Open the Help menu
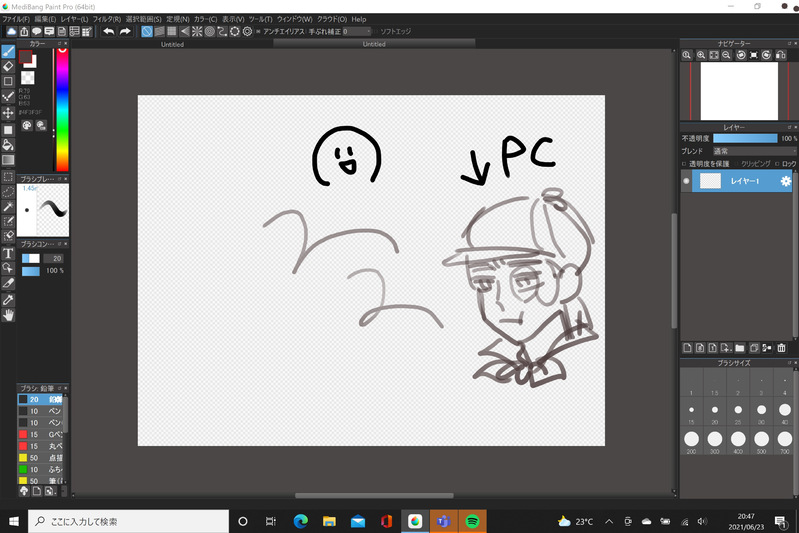The width and height of the screenshot is (799, 533). [x=359, y=19]
